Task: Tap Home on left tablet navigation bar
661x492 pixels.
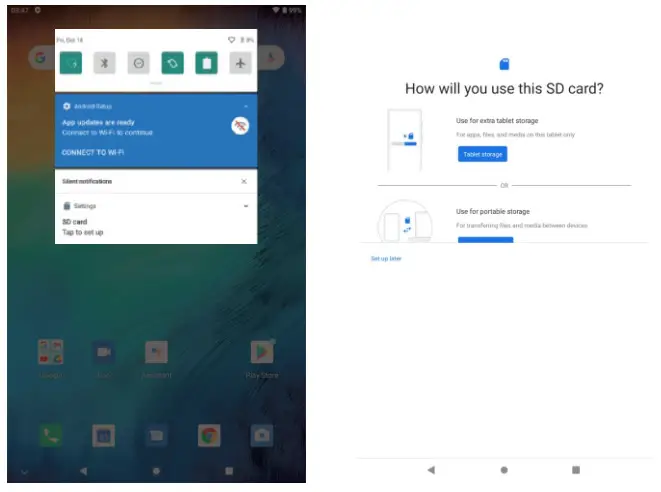Action: (x=156, y=471)
